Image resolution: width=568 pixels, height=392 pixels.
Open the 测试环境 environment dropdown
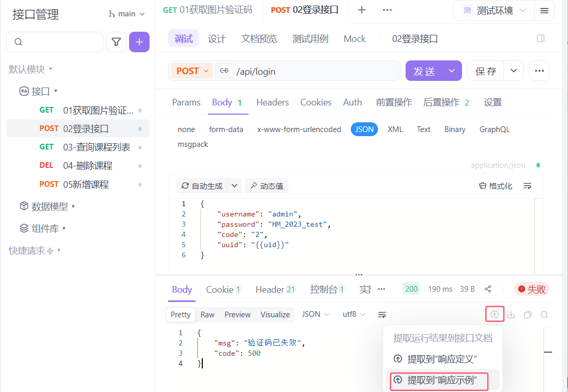coord(494,11)
